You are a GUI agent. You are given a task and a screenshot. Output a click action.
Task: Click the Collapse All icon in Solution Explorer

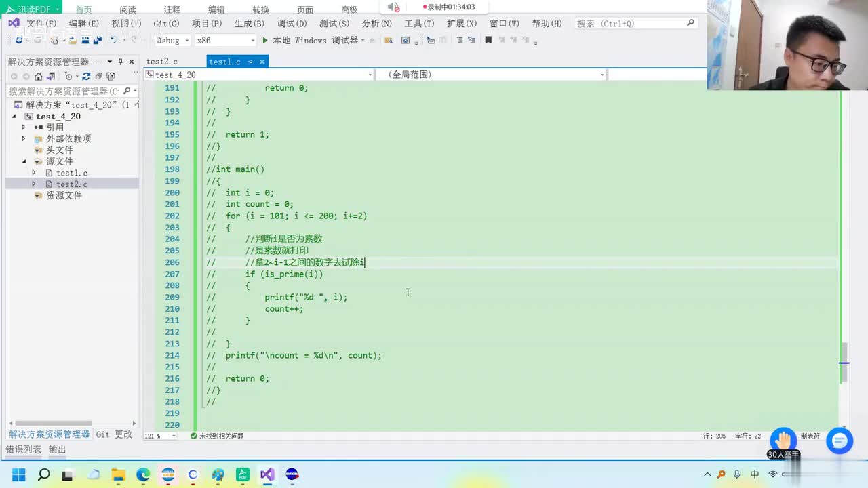pyautogui.click(x=99, y=77)
